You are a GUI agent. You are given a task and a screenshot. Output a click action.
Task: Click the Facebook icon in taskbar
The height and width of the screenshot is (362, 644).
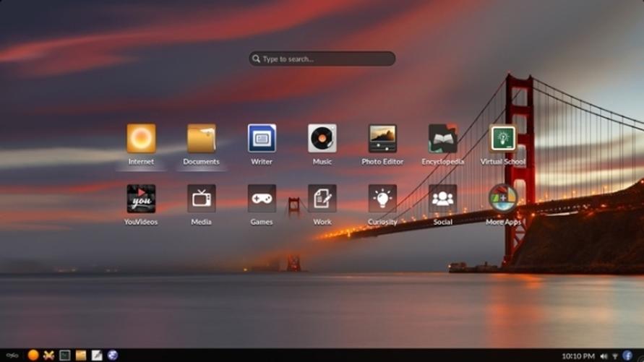coord(627,355)
